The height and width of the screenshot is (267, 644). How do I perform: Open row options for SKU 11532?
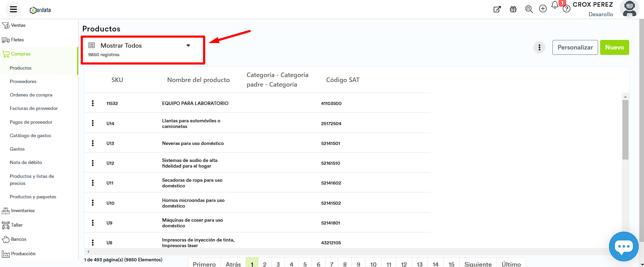coord(93,103)
